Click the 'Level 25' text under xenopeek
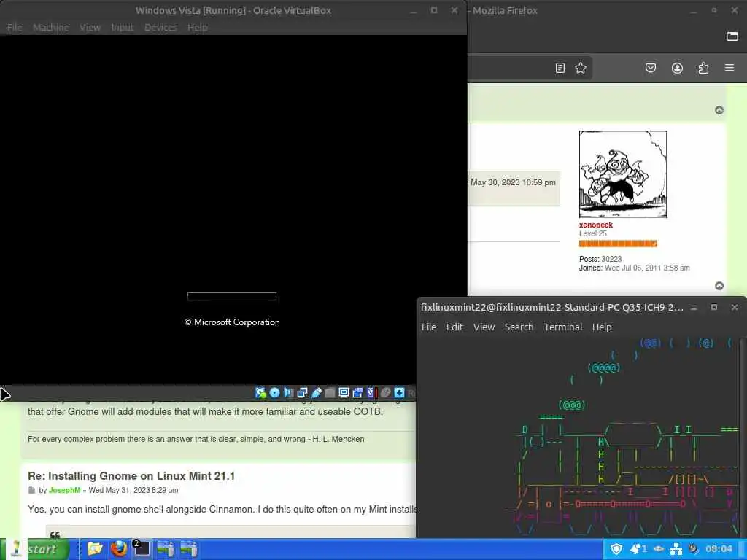Image resolution: width=747 pixels, height=560 pixels. [593, 234]
